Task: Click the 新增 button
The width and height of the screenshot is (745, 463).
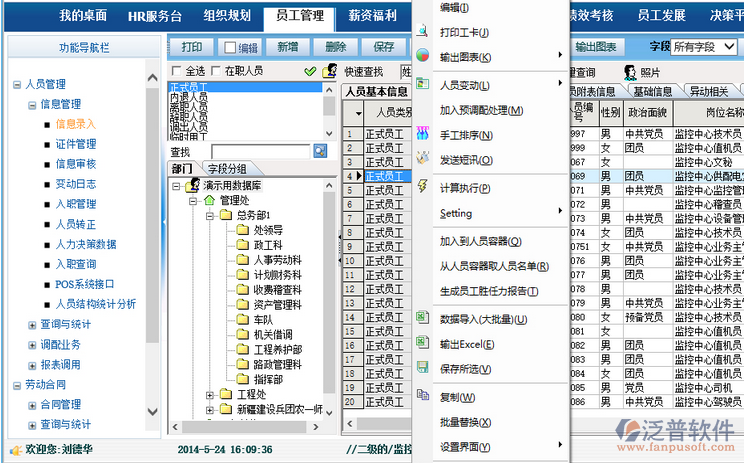Action: [287, 47]
